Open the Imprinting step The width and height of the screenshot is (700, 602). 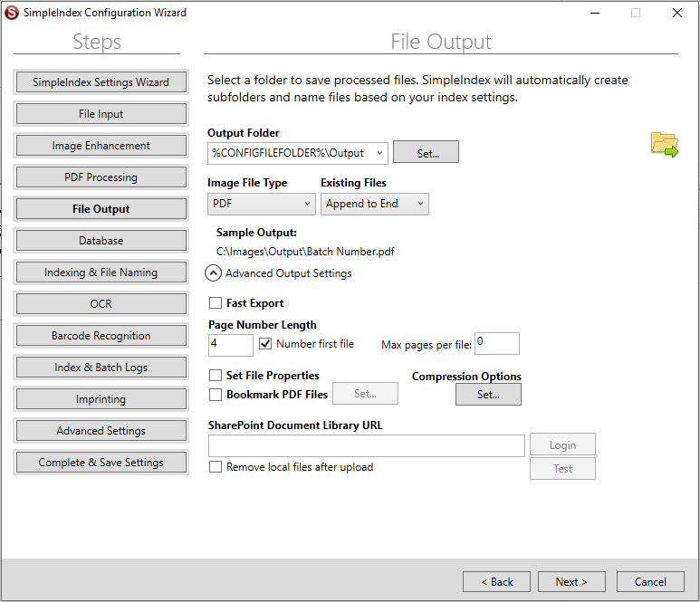pyautogui.click(x=101, y=399)
